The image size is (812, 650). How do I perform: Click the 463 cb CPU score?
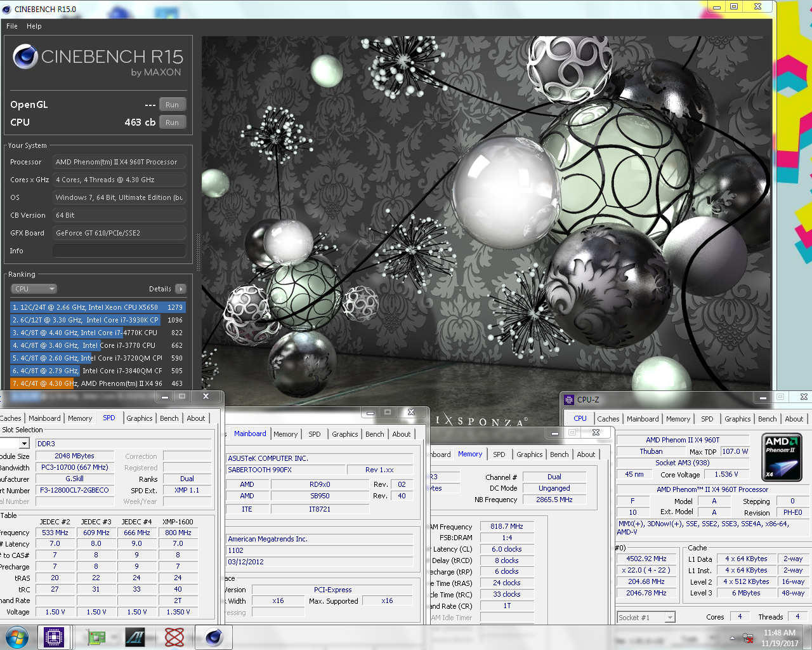coord(140,123)
